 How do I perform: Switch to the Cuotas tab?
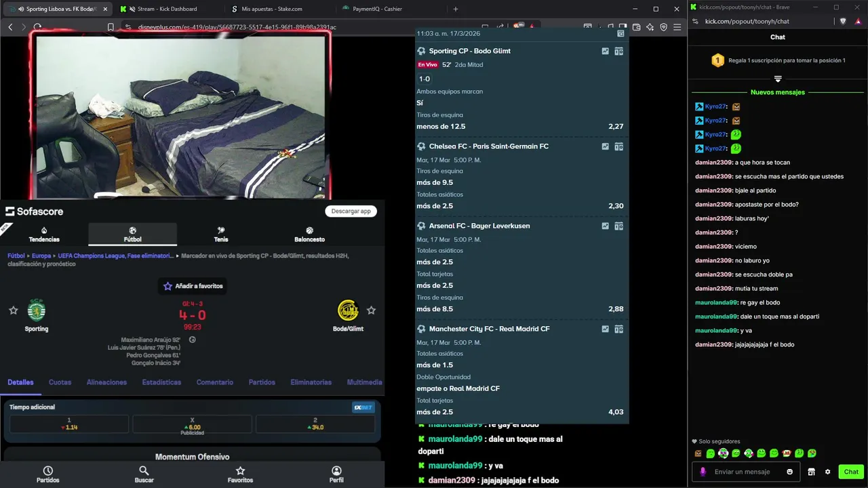[60, 382]
